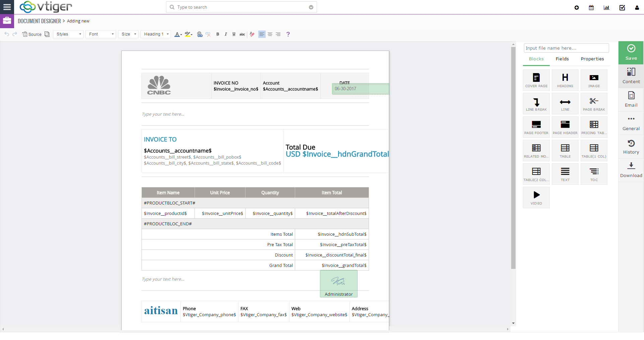The width and height of the screenshot is (644, 340).
Task: Open the Font dropdown
Action: 100,34
